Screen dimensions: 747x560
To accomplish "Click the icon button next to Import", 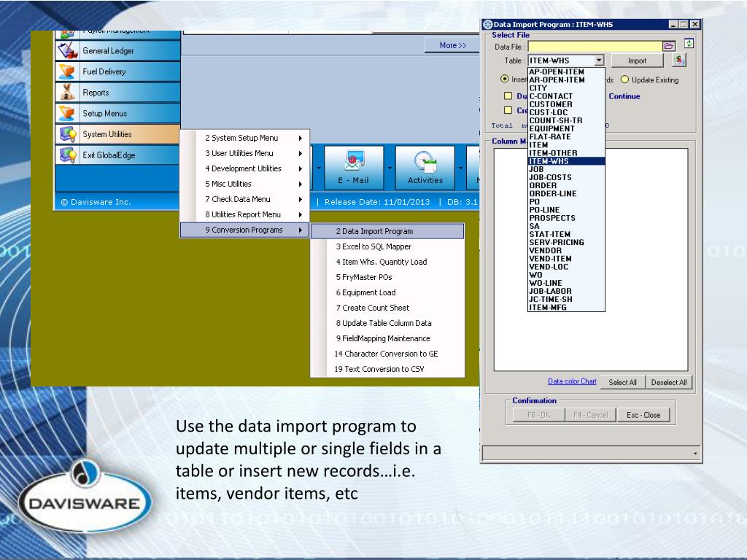I will (679, 60).
